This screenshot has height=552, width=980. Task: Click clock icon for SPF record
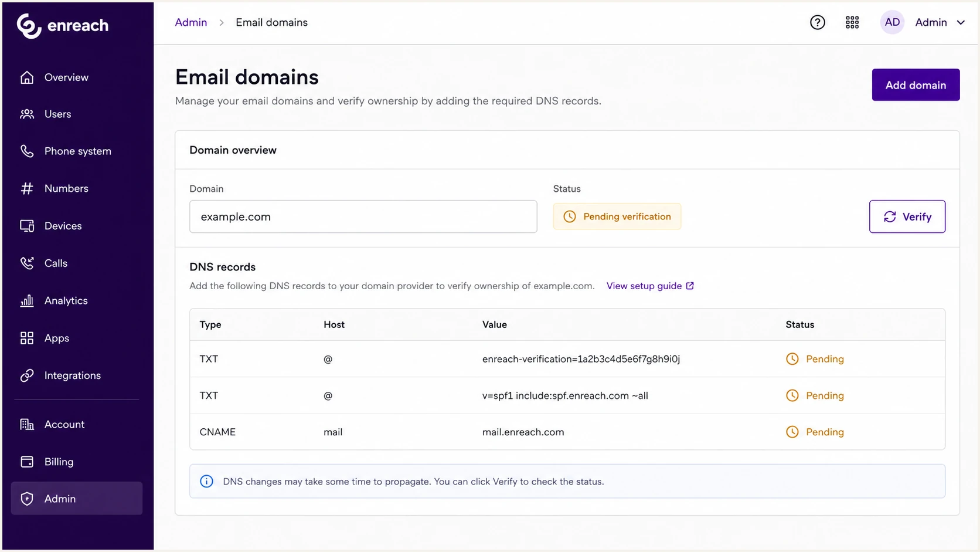[792, 396]
